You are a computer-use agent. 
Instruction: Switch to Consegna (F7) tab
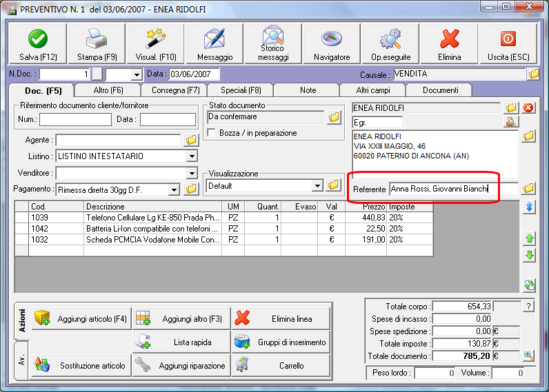point(176,90)
